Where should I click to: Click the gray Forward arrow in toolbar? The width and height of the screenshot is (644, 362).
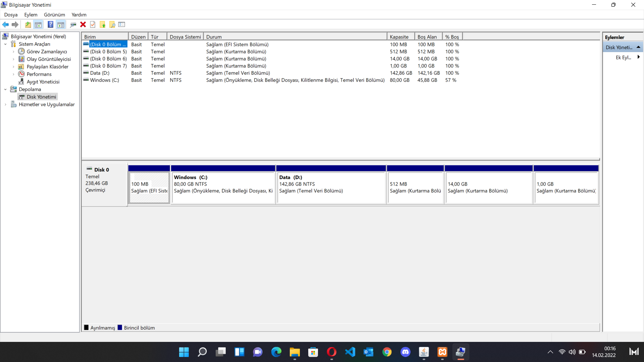(15, 24)
